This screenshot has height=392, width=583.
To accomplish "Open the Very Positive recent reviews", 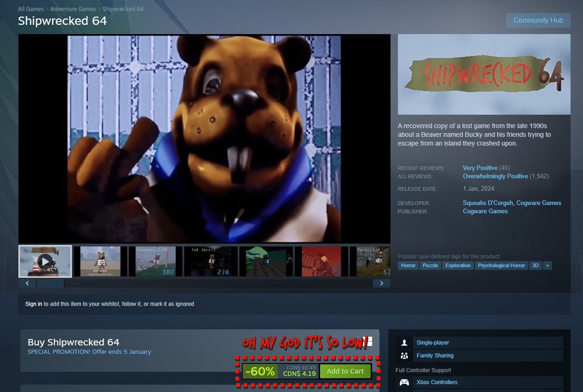I will point(480,168).
